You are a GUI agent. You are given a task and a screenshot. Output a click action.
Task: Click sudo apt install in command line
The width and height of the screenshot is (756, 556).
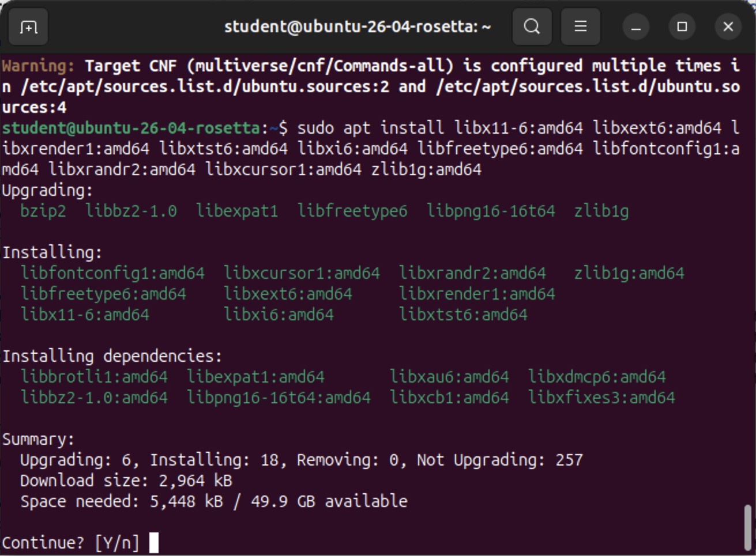click(x=371, y=128)
